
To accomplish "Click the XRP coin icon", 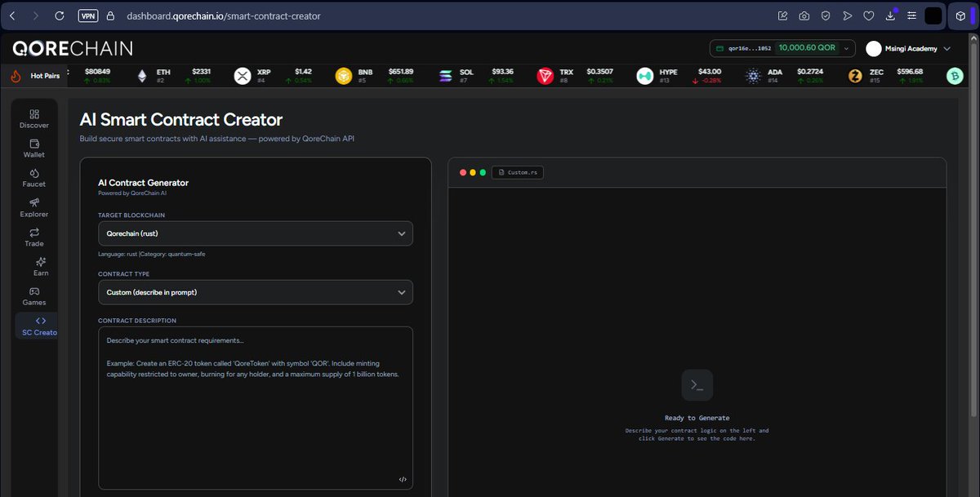I will (x=242, y=76).
